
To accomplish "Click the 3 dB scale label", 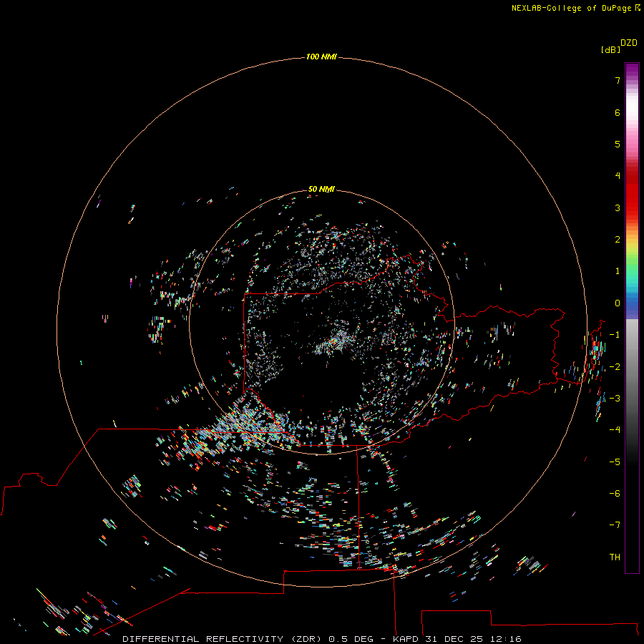I will click(618, 208).
